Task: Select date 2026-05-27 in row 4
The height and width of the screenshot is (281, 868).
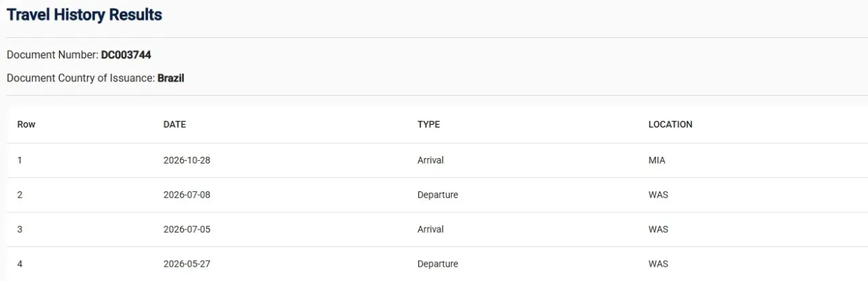Action: [187, 264]
